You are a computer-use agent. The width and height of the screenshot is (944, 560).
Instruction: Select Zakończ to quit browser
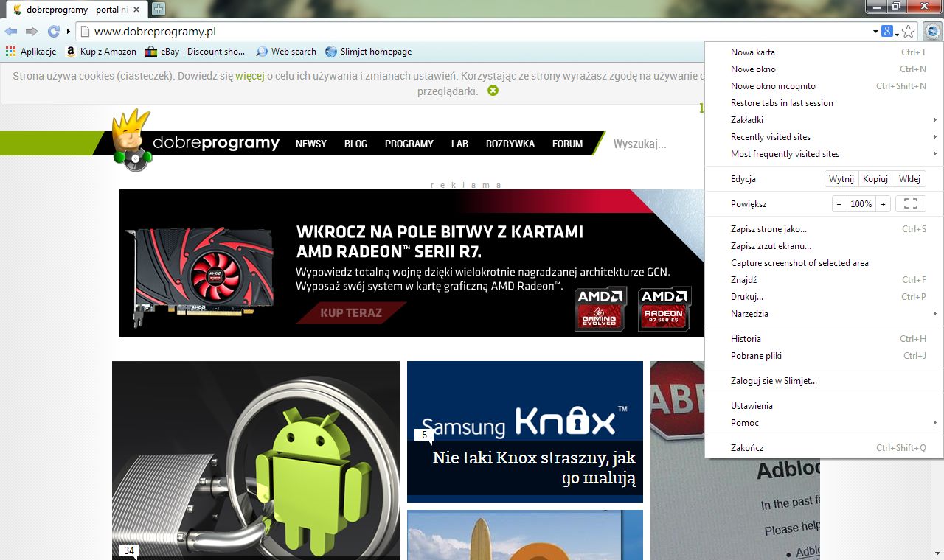(x=825, y=448)
